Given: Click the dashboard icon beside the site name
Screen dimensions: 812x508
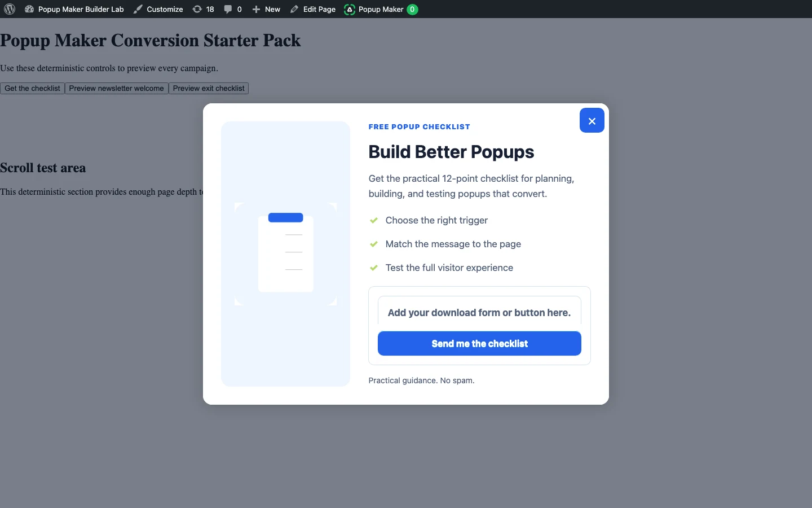Looking at the screenshot, I should pos(29,9).
